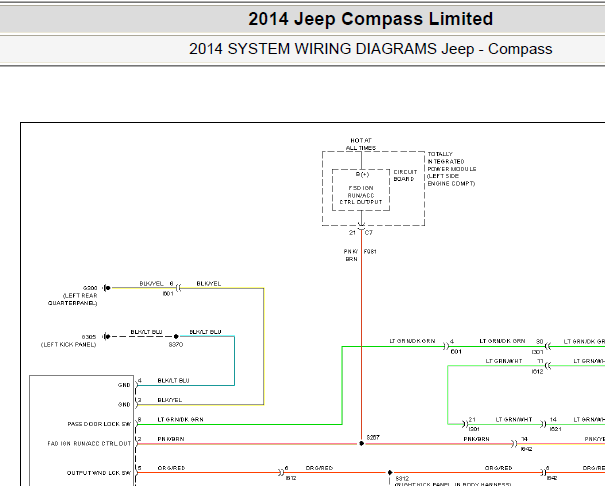Click the "CIRCUIT BOARD" label

pyautogui.click(x=405, y=176)
